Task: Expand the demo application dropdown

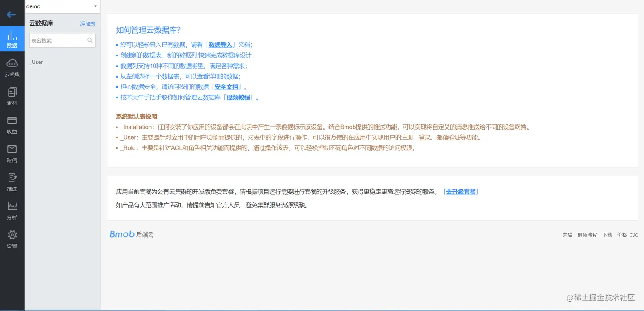Action: point(62,6)
